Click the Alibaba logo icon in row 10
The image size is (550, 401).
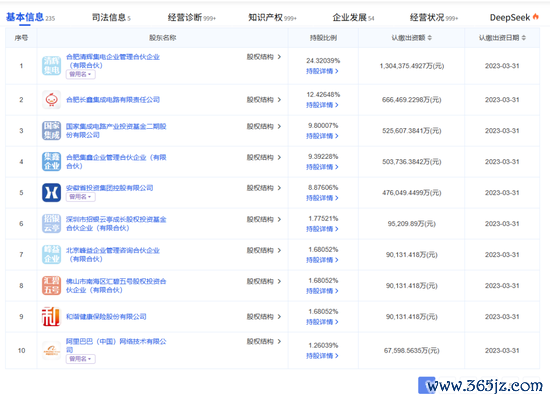click(x=52, y=350)
